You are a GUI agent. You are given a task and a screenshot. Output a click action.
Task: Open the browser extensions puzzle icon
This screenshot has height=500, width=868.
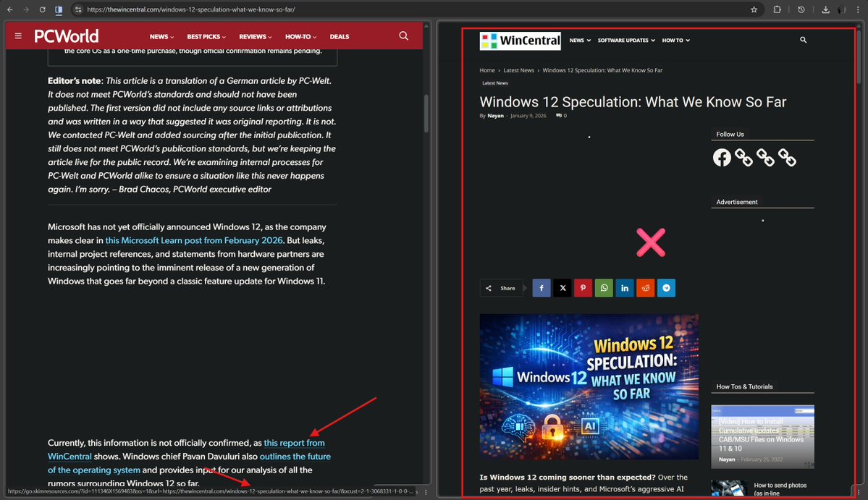[x=778, y=9]
